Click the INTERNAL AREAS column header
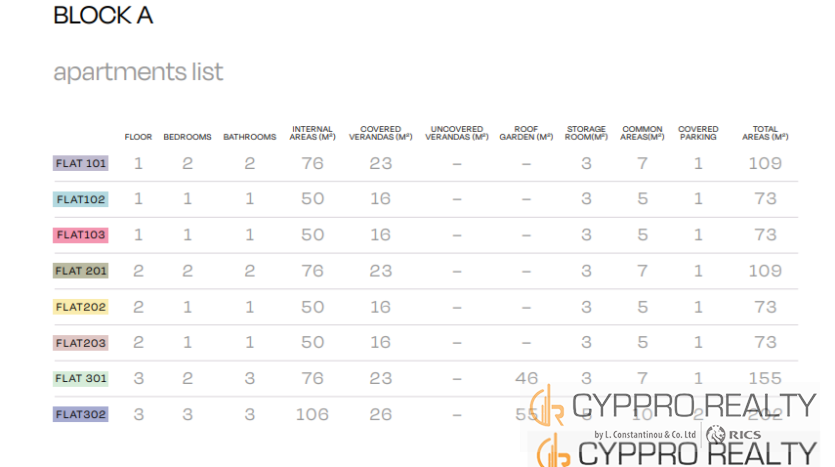 coord(312,133)
